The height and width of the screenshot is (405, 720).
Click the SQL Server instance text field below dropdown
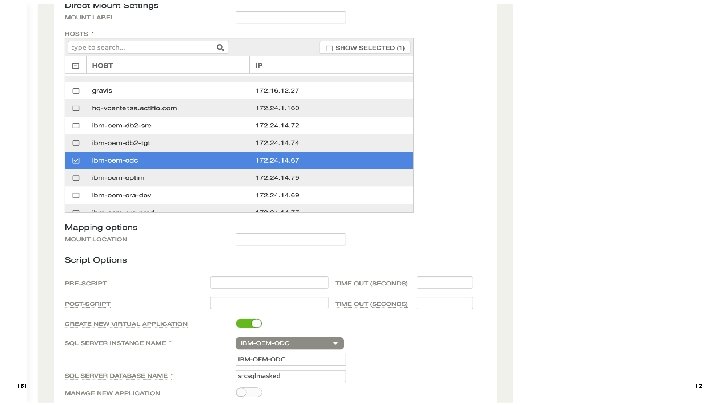291,359
